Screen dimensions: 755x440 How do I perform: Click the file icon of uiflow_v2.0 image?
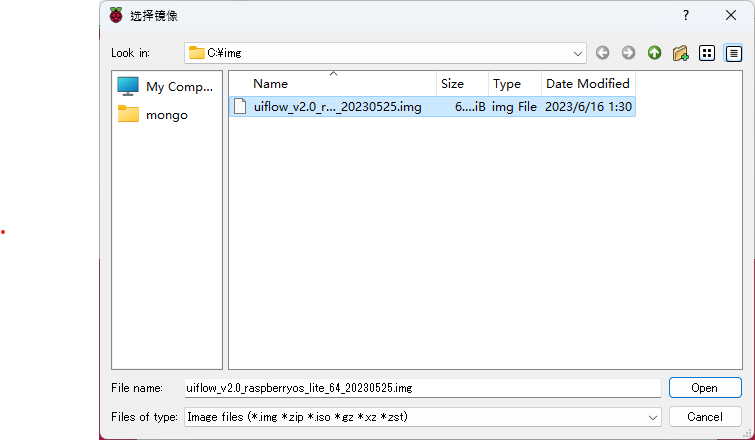pos(240,106)
